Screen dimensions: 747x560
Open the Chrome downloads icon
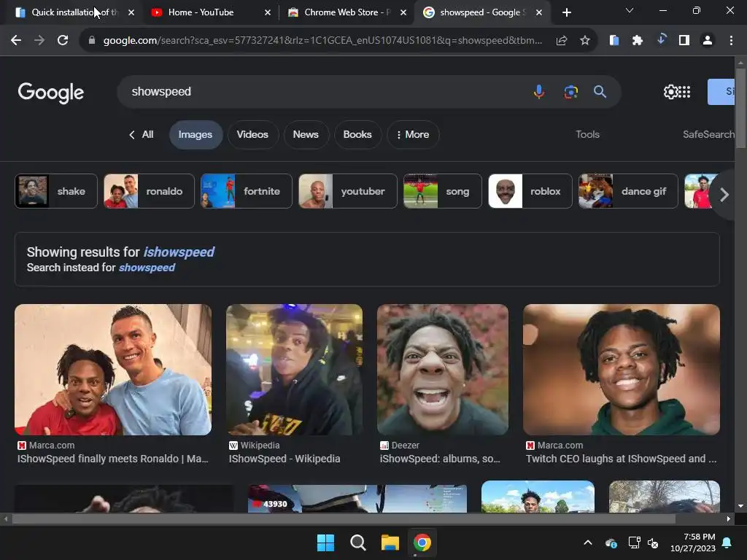click(x=661, y=39)
